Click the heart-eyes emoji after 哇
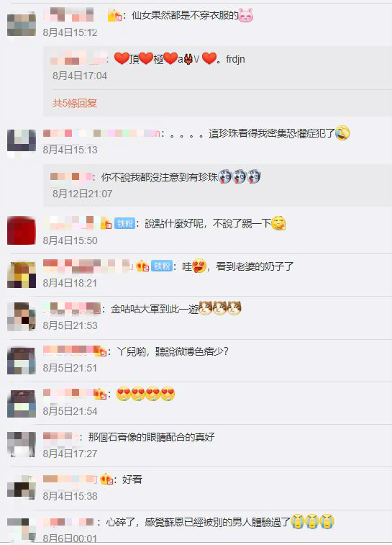This screenshot has height=545, width=392. (199, 266)
